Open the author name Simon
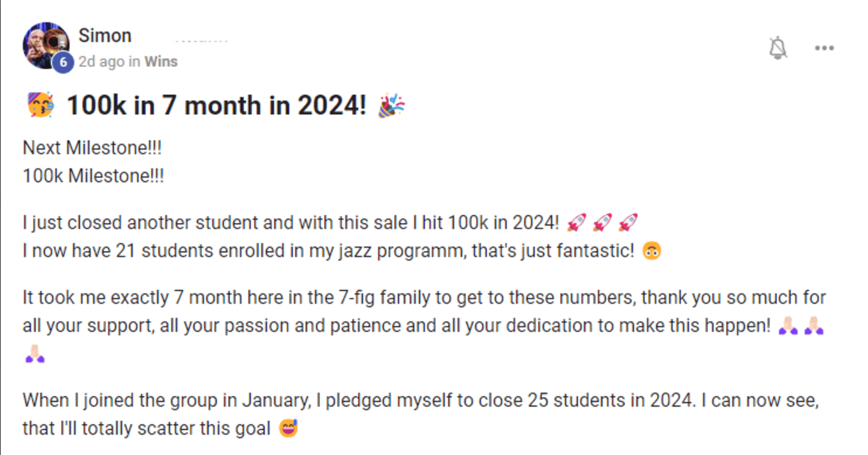This screenshot has height=455, width=868. click(x=105, y=36)
